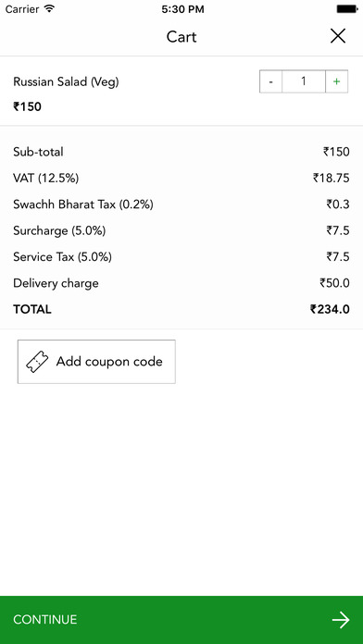
Task: Tap the Service Tax (5.0%) row
Action: (181, 257)
